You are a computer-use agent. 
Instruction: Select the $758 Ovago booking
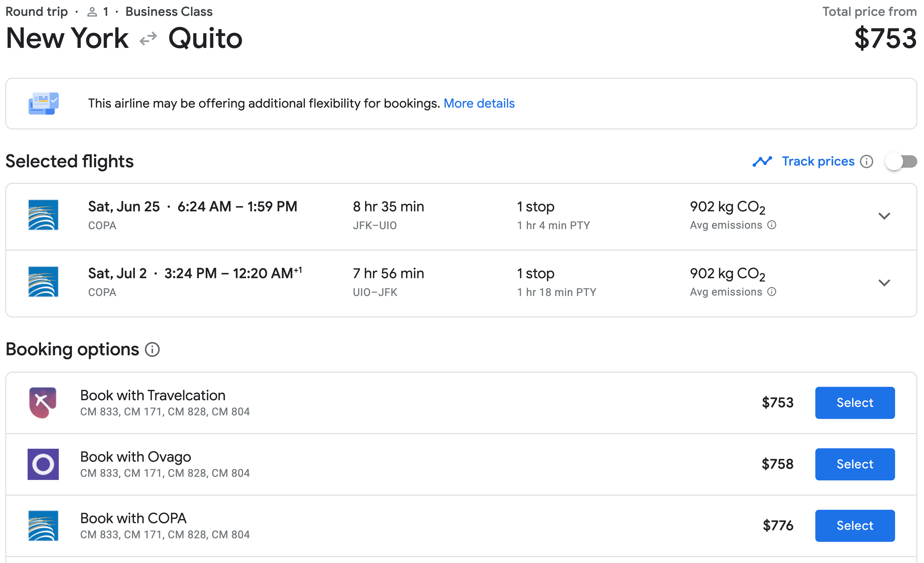pos(855,464)
